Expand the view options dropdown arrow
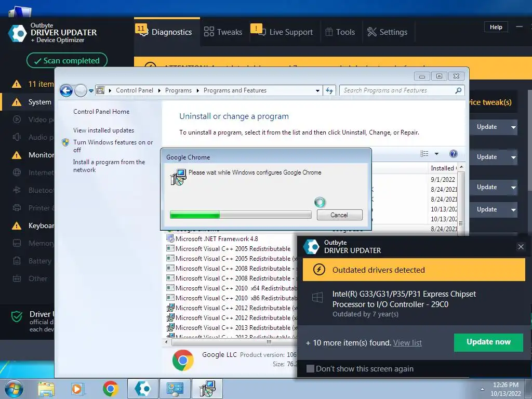Image resolution: width=532 pixels, height=399 pixels. tap(436, 154)
